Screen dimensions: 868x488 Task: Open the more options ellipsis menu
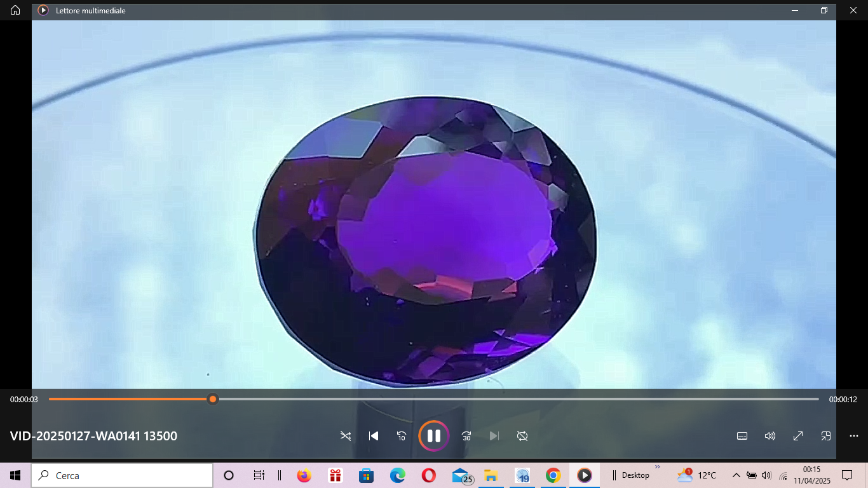coord(854,436)
